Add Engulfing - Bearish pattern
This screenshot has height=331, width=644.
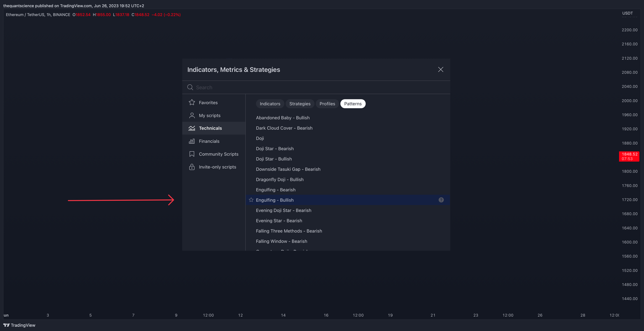(348, 190)
